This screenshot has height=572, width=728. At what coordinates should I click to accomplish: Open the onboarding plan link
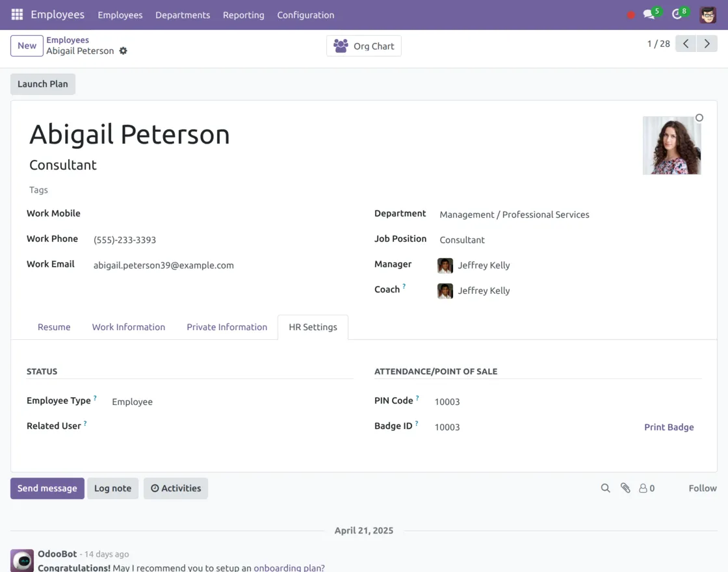tap(289, 567)
